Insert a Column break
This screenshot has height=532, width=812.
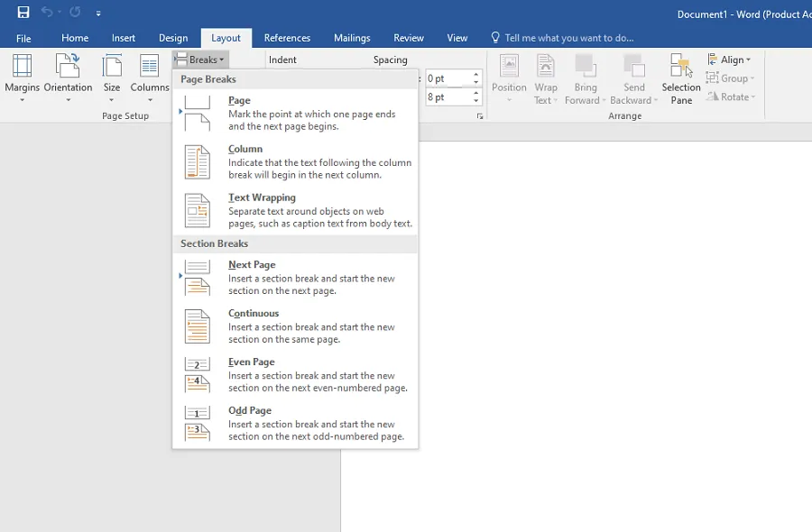pyautogui.click(x=295, y=161)
